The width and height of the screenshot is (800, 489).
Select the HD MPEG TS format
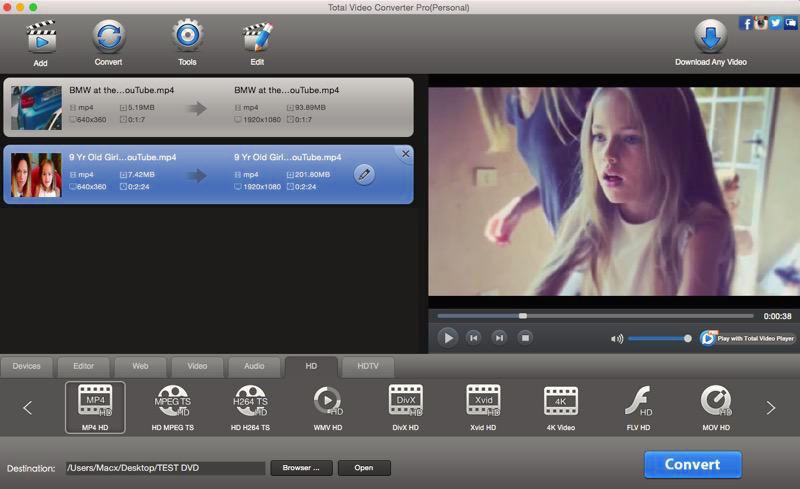click(x=172, y=407)
